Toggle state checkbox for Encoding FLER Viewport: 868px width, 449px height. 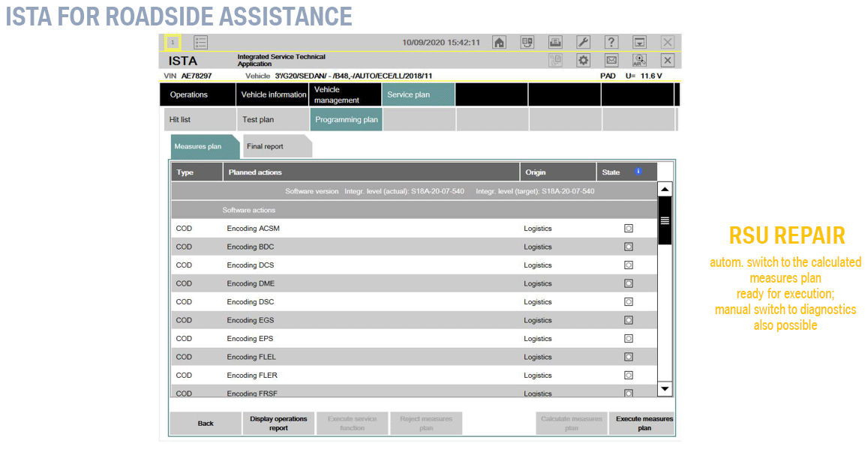628,375
